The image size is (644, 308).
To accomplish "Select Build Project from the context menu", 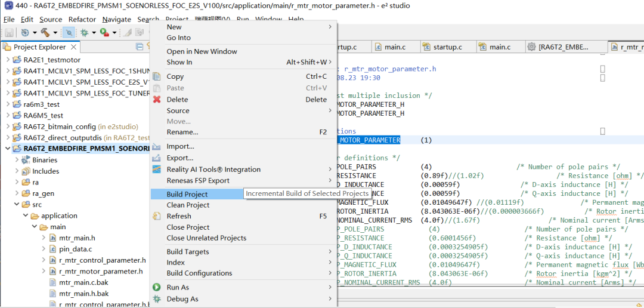I will pyautogui.click(x=187, y=194).
